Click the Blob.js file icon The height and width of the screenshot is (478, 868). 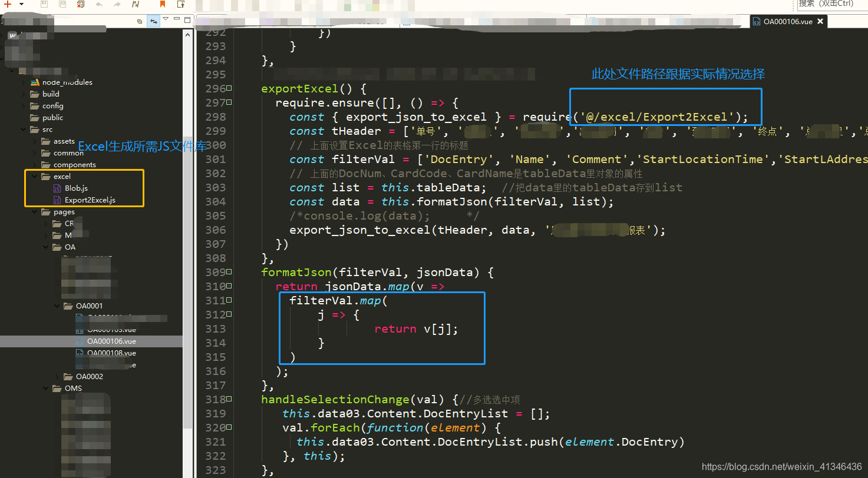point(57,188)
